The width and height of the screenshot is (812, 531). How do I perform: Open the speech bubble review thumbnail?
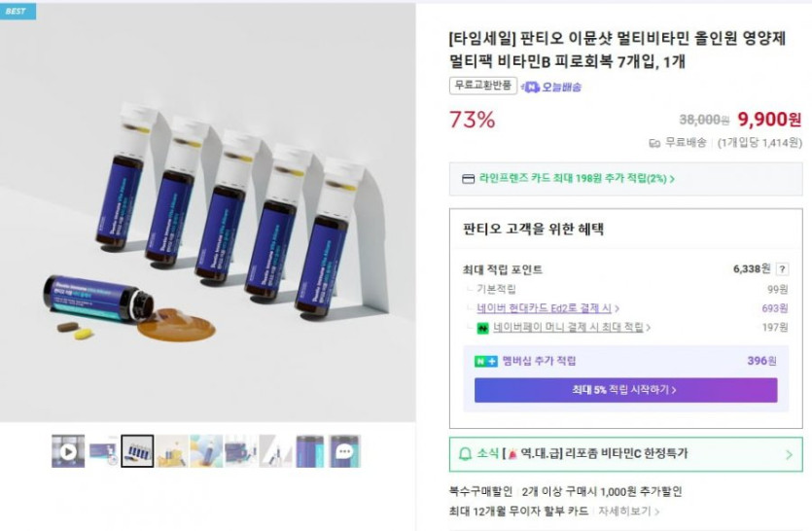(x=344, y=451)
